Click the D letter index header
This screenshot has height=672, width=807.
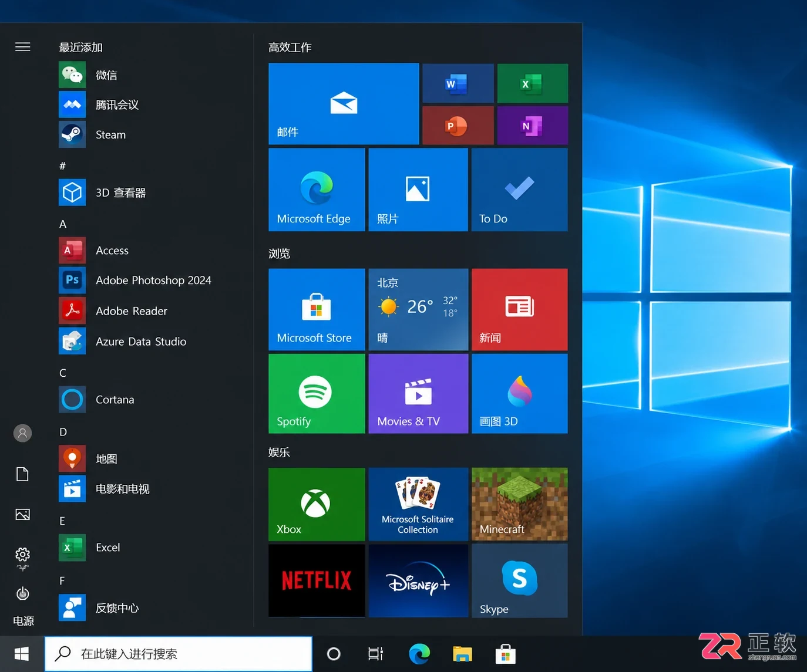pyautogui.click(x=63, y=432)
